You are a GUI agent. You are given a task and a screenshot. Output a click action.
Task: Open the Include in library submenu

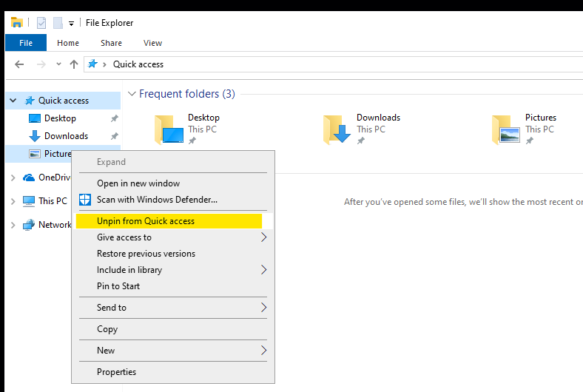[x=173, y=270]
